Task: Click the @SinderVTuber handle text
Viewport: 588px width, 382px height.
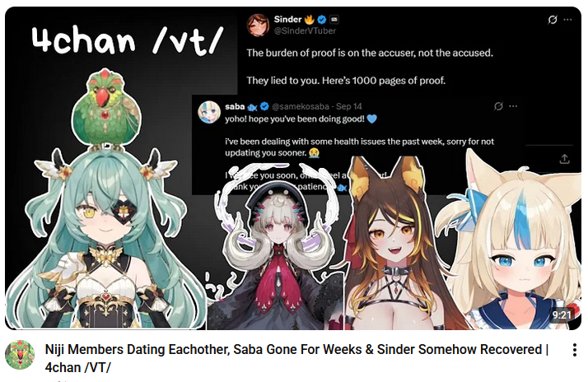Action: tap(305, 30)
